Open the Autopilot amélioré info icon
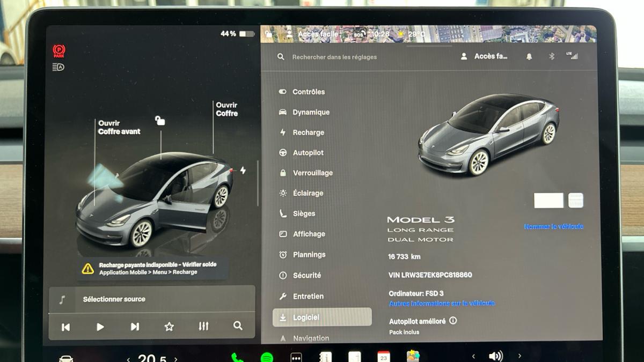 453,321
